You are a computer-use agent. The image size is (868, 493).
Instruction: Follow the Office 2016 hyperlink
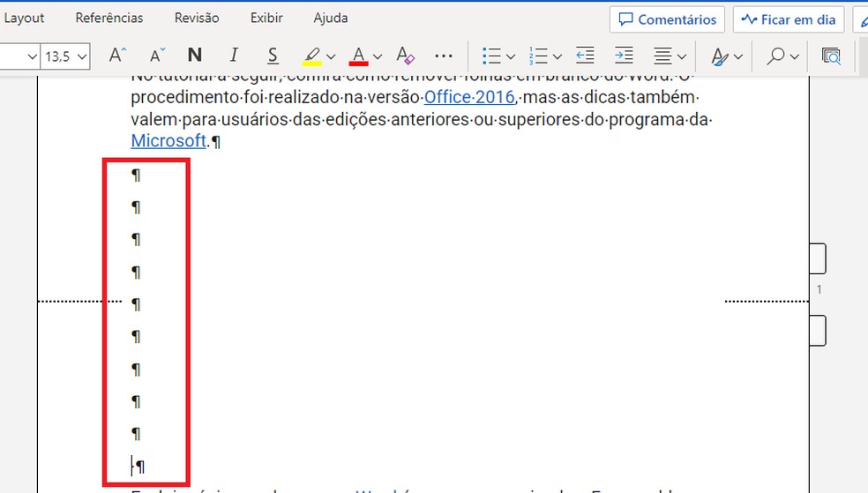click(x=469, y=97)
